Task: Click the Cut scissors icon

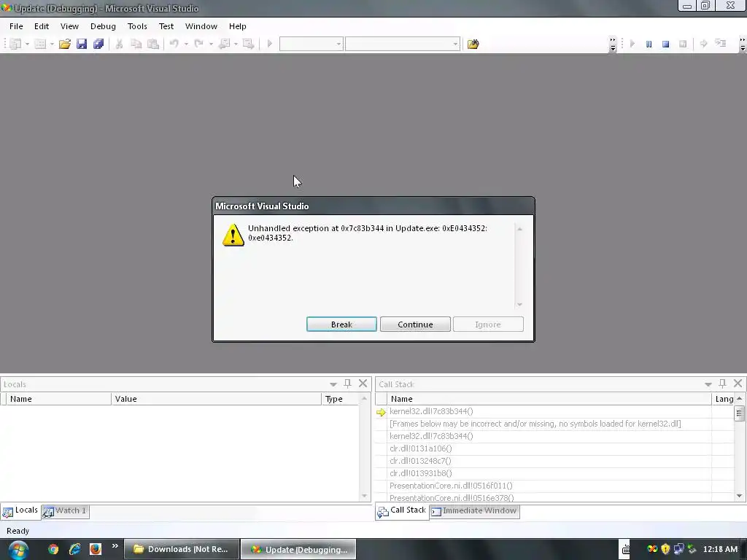Action: pos(119,44)
